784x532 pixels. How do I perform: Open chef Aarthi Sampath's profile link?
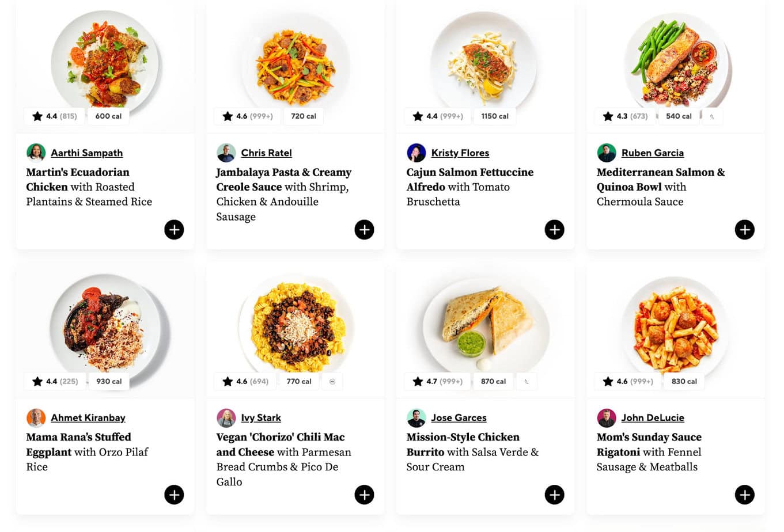coord(86,153)
